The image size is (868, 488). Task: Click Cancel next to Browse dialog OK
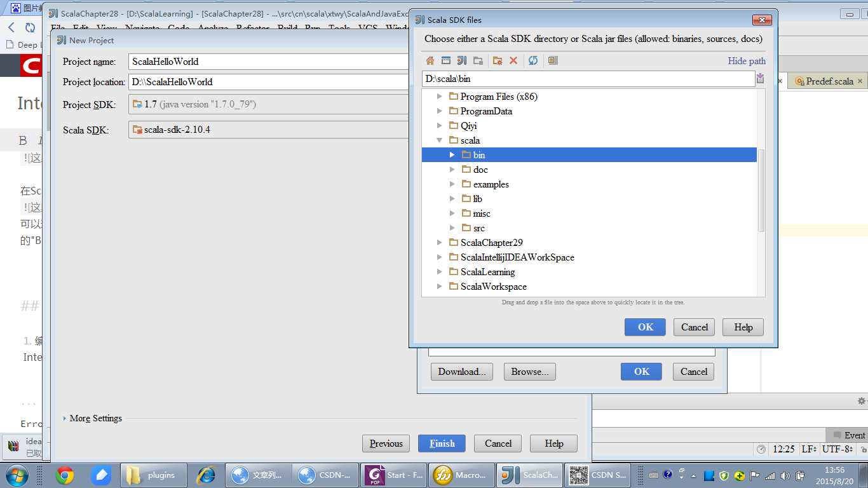point(694,372)
